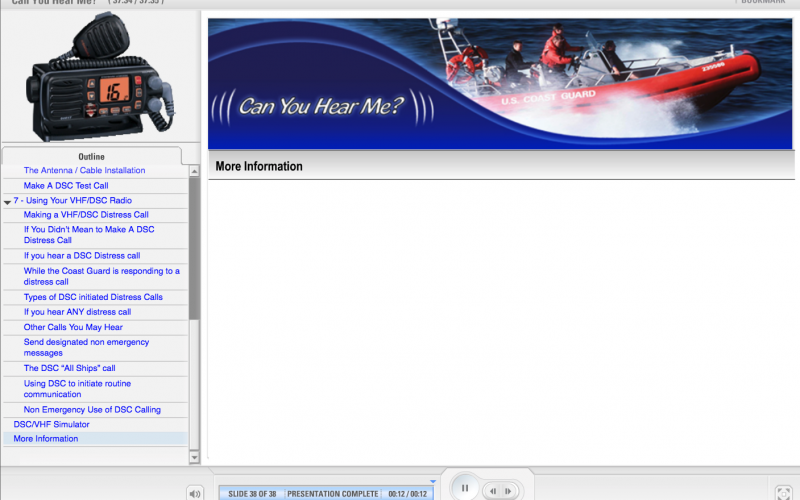Click the 'SLIDE 38 OF 38' indicator

(252, 494)
